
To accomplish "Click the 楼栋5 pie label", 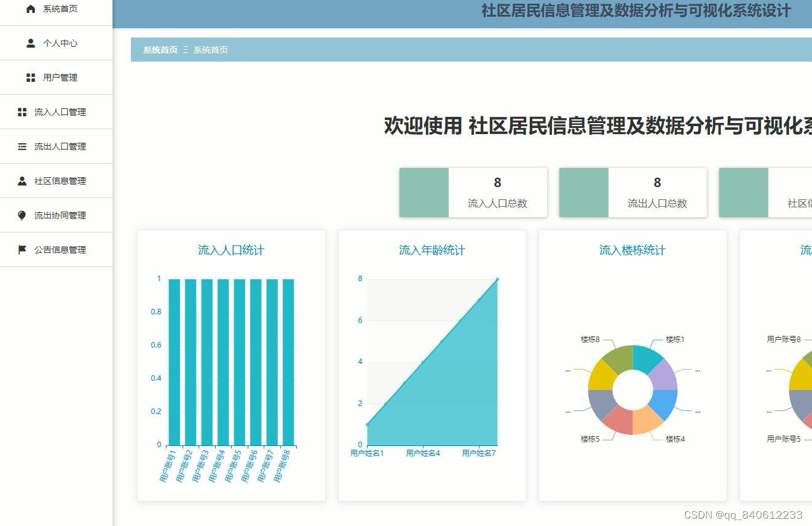I will coord(590,439).
